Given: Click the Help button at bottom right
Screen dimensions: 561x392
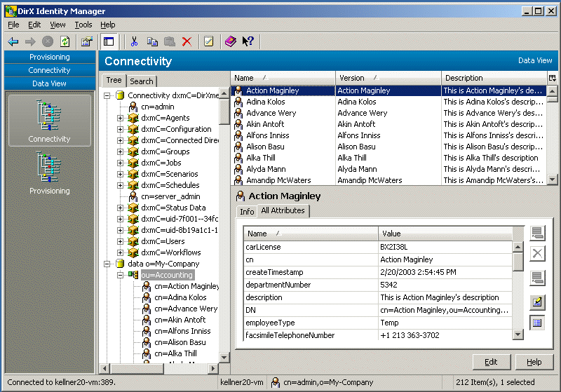Looking at the screenshot, I should (x=534, y=362).
